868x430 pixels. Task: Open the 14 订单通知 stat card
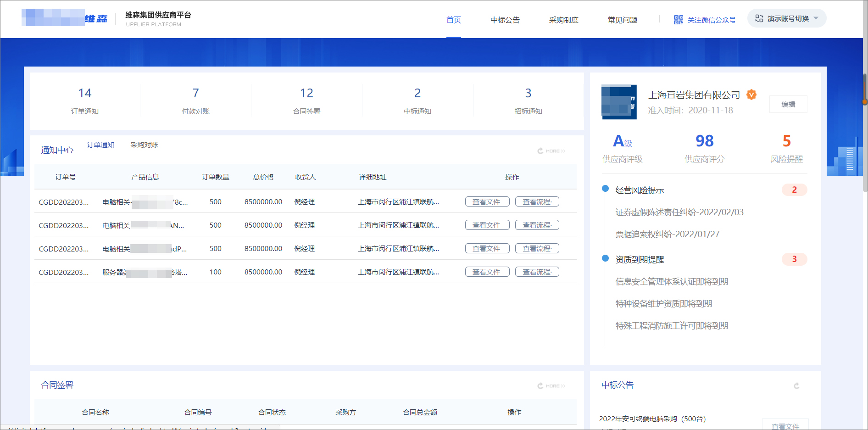pyautogui.click(x=85, y=101)
